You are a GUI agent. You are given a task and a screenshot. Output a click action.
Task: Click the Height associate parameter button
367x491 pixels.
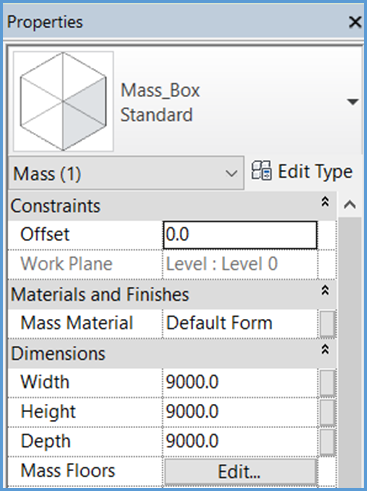(x=327, y=412)
